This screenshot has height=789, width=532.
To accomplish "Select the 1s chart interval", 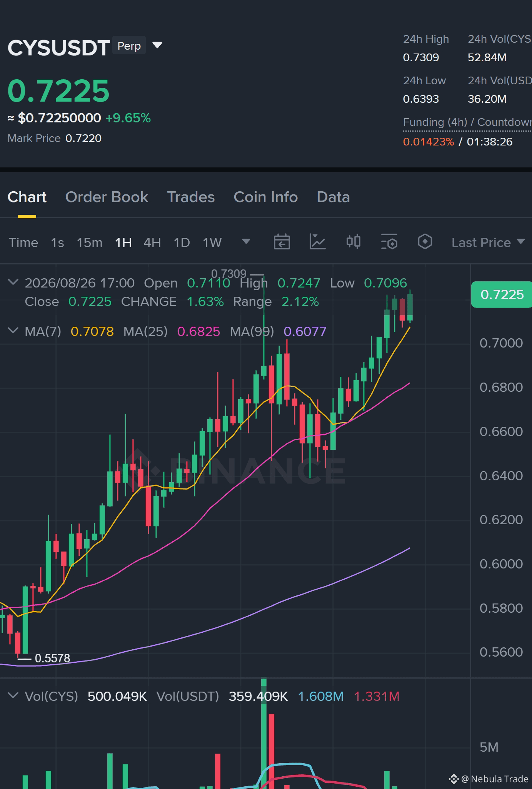I will (x=57, y=242).
